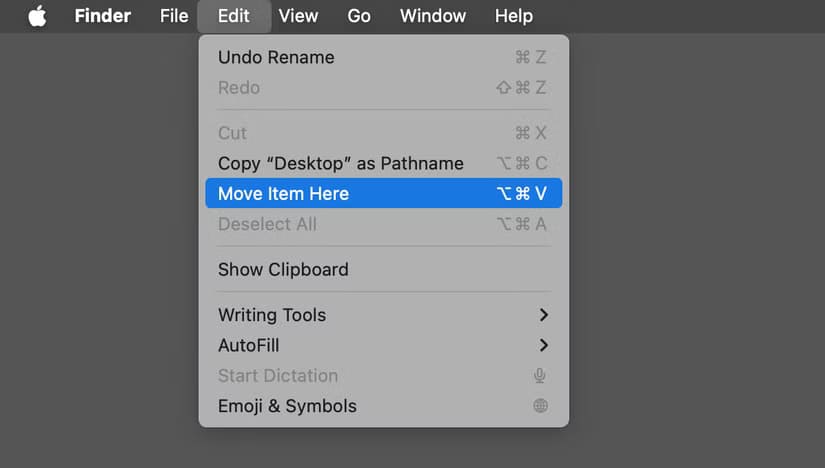Viewport: 825px width, 468px height.
Task: Open the File menu
Action: (174, 16)
